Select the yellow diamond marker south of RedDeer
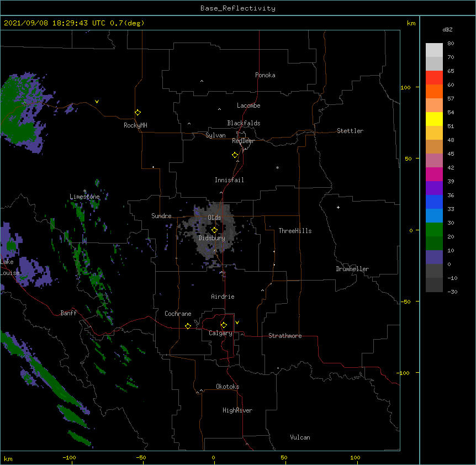This screenshot has width=476, height=465. click(x=235, y=155)
